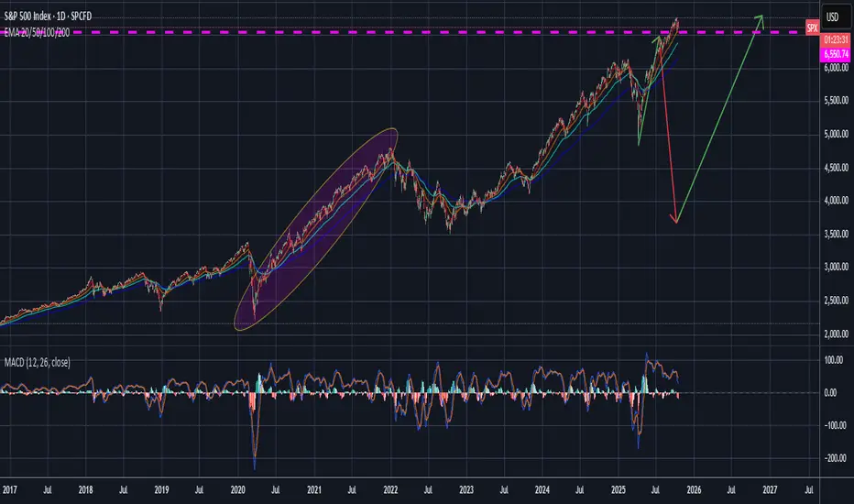Click the 2027 time axis label
This screenshot has width=854, height=504.
pos(770,490)
